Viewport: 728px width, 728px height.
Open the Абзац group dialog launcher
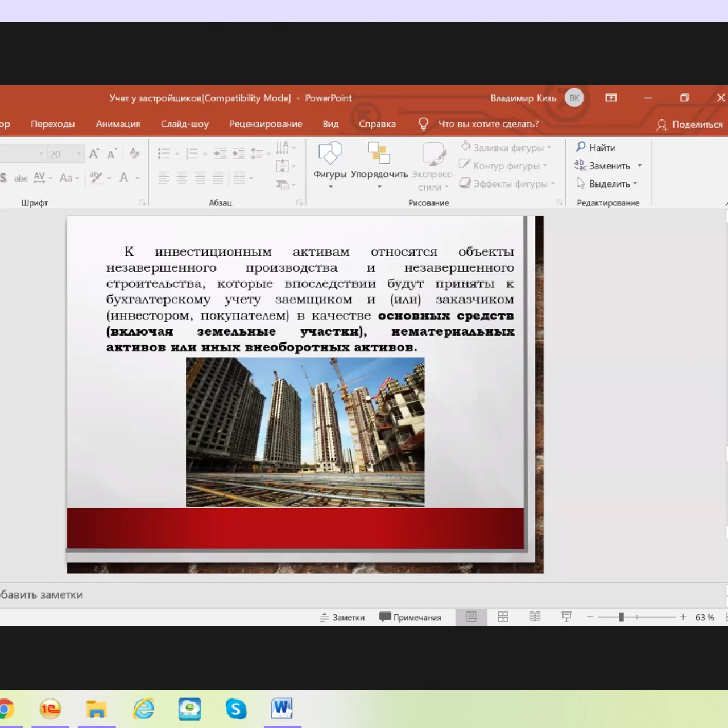[299, 202]
